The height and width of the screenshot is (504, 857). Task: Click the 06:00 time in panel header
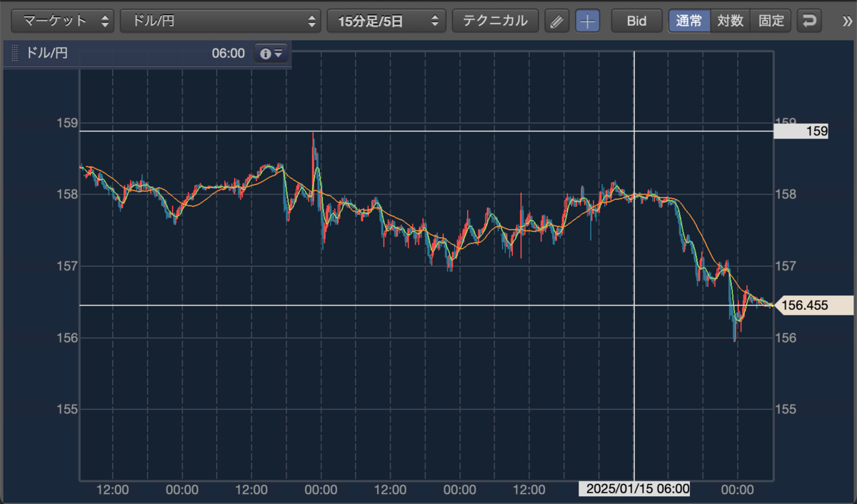coord(229,54)
